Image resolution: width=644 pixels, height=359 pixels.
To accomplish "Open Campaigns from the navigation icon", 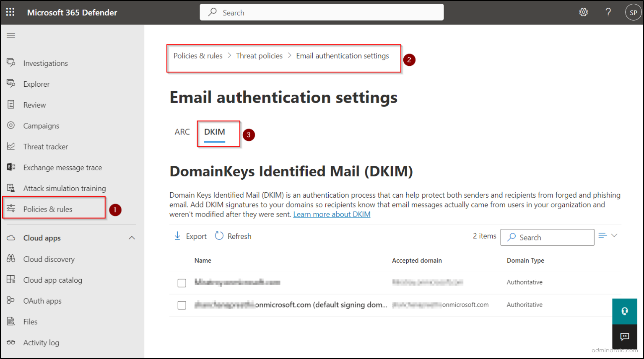I will pyautogui.click(x=10, y=126).
